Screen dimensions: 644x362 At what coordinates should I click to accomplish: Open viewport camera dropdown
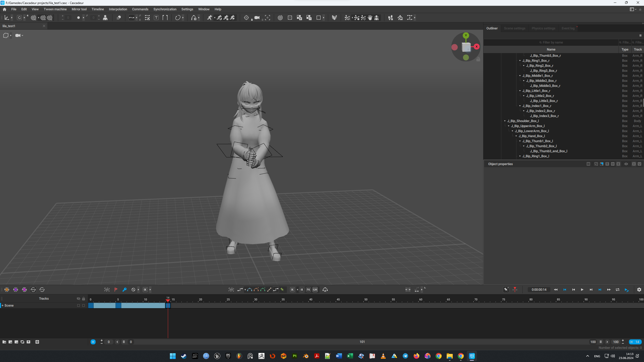[x=19, y=35]
